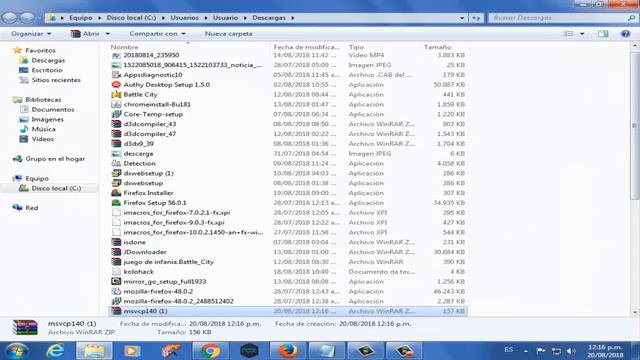Select Red in navigation pane
The height and width of the screenshot is (360, 640).
pos(31,208)
